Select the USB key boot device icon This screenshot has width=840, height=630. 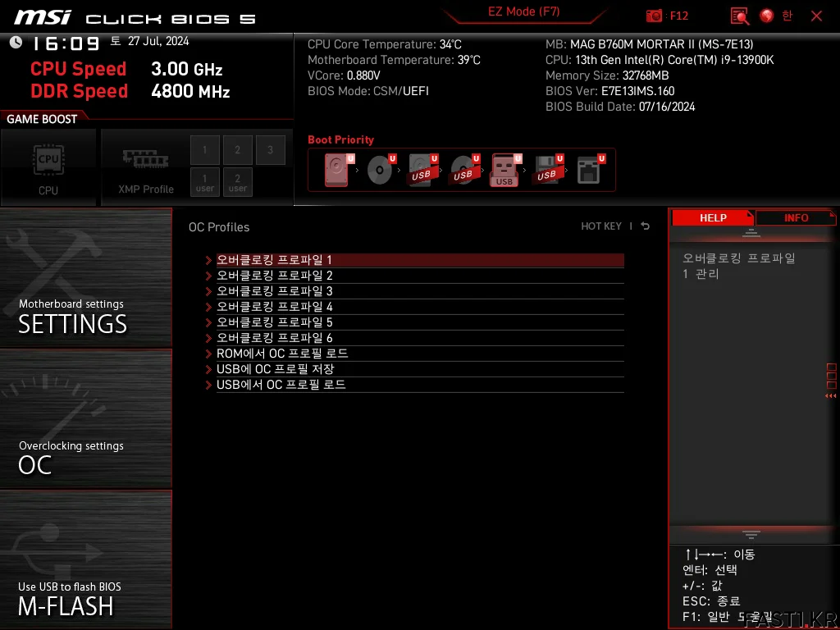coord(505,170)
